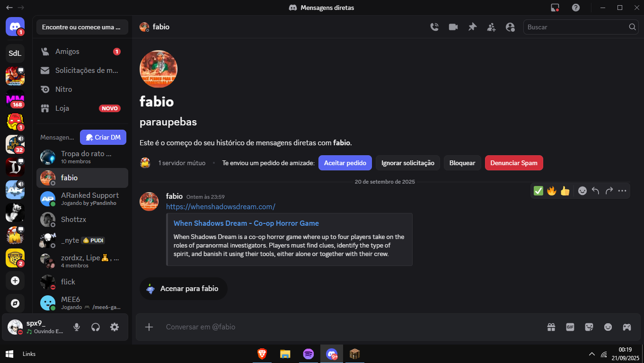The width and height of the screenshot is (644, 363).
Task: React with the check mark emoji
Action: pos(538,191)
